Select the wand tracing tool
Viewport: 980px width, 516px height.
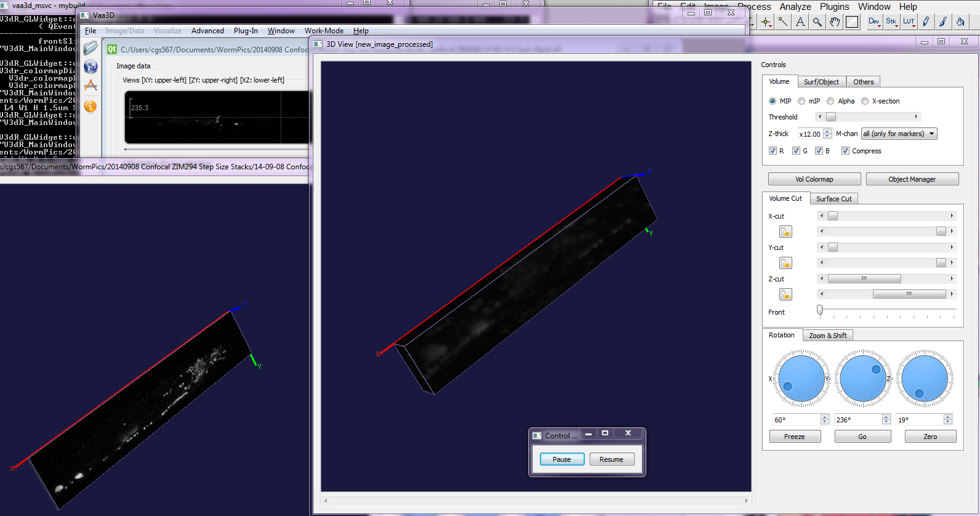tap(782, 22)
